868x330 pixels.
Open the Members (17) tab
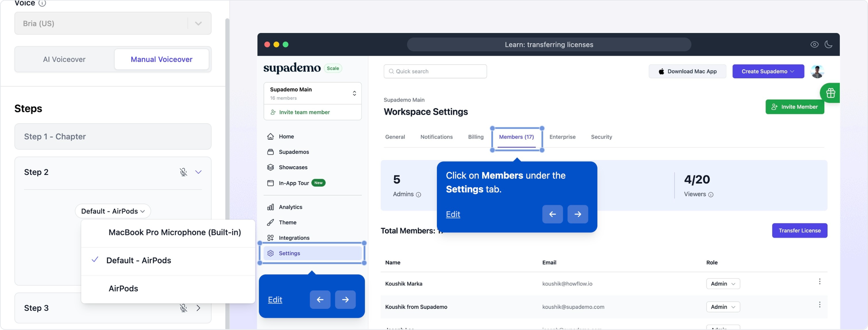click(516, 137)
